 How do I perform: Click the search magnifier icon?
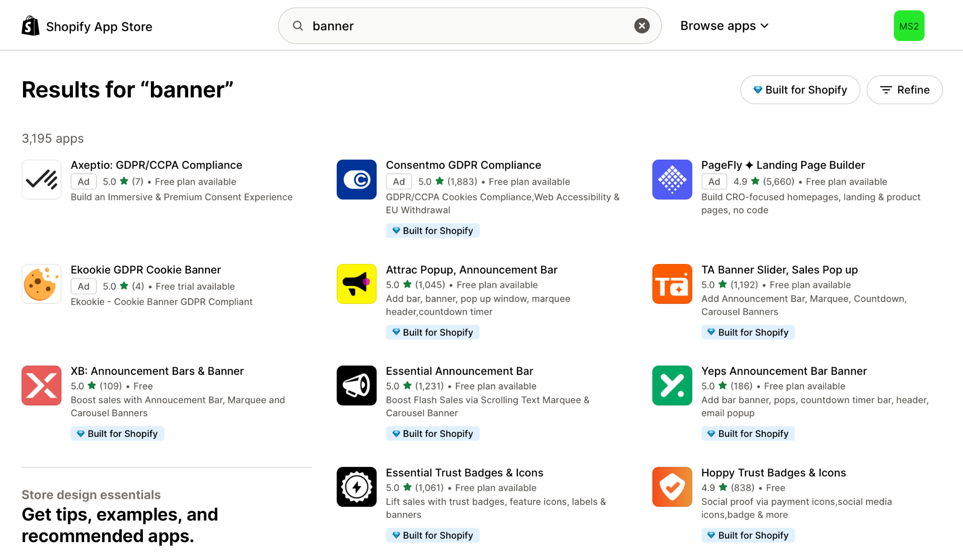tap(298, 26)
